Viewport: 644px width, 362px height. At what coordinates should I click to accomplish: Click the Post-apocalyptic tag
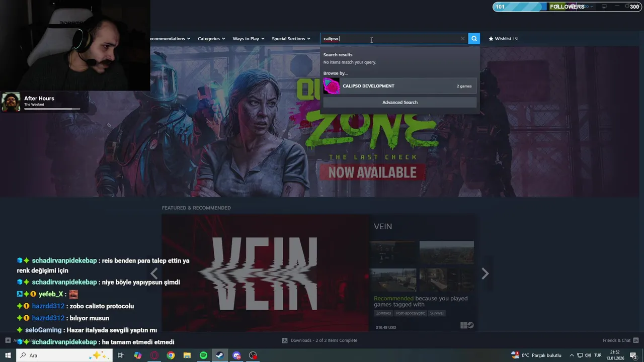coord(411,313)
